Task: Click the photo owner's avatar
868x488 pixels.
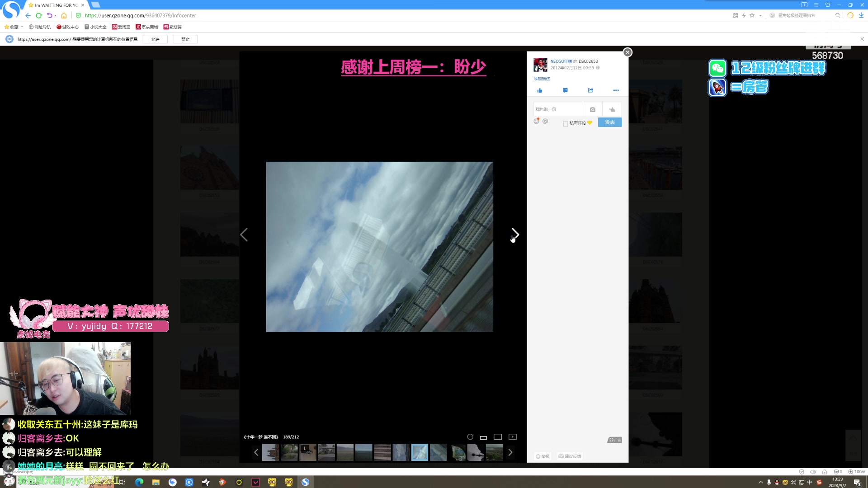Action: tap(540, 65)
